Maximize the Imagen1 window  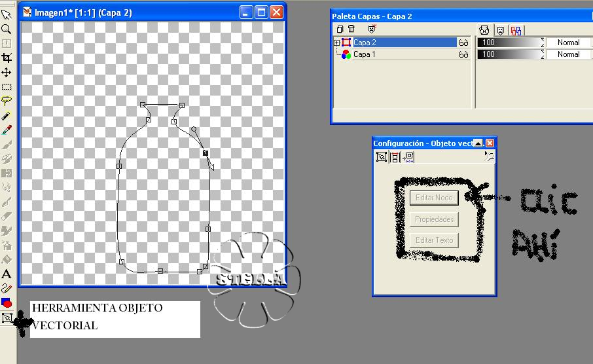[x=261, y=12]
